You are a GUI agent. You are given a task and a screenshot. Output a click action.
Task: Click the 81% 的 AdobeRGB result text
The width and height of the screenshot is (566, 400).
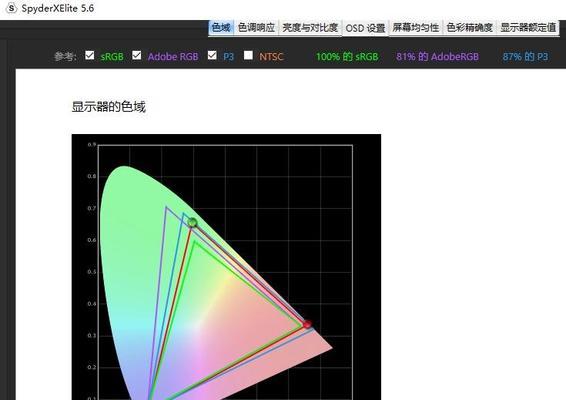437,57
